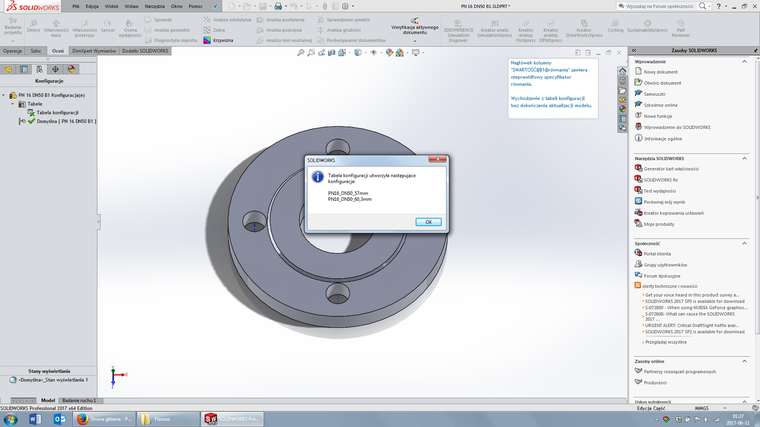
Task: Collapse the Tabele tree node
Action: coord(13,104)
